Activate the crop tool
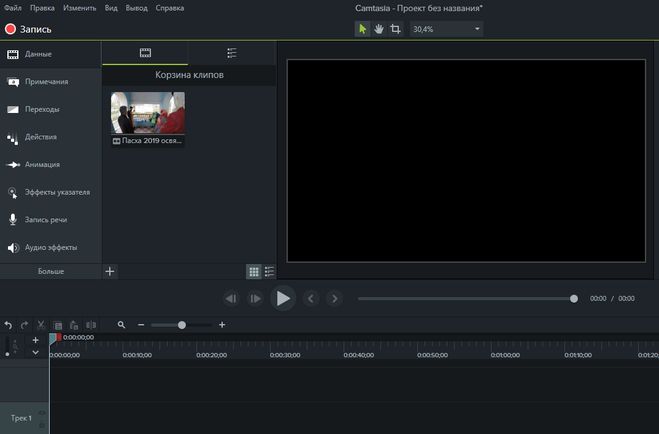The height and width of the screenshot is (434, 659). tap(395, 29)
